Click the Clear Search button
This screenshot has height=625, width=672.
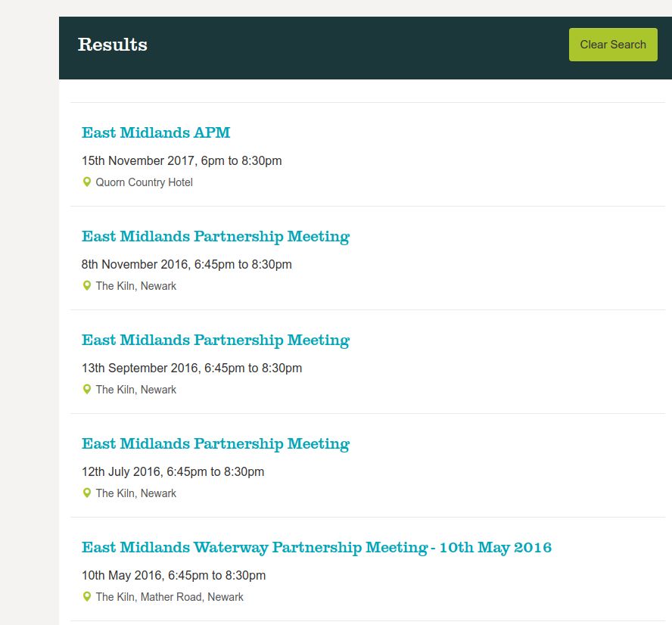[613, 45]
